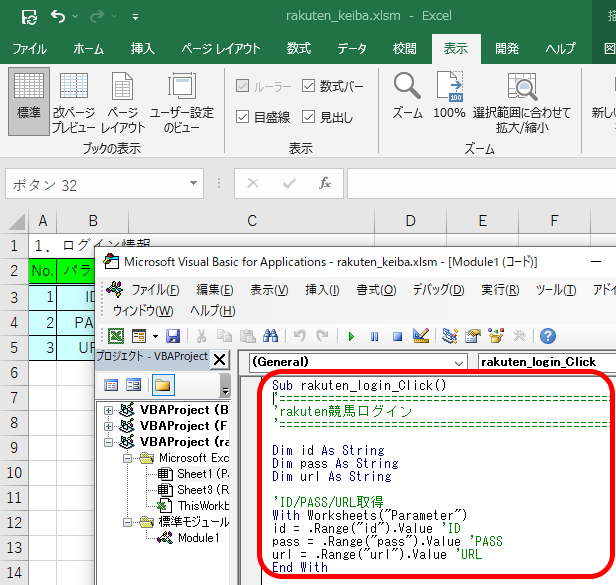Screen dimensions: 616x585
Task: Switch to the 校閲 ribbon tab
Action: click(x=405, y=49)
